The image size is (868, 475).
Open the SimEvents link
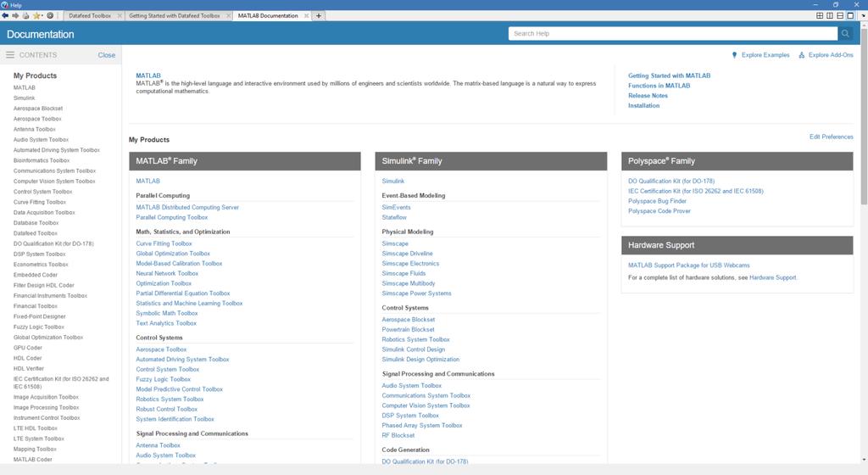tap(397, 208)
